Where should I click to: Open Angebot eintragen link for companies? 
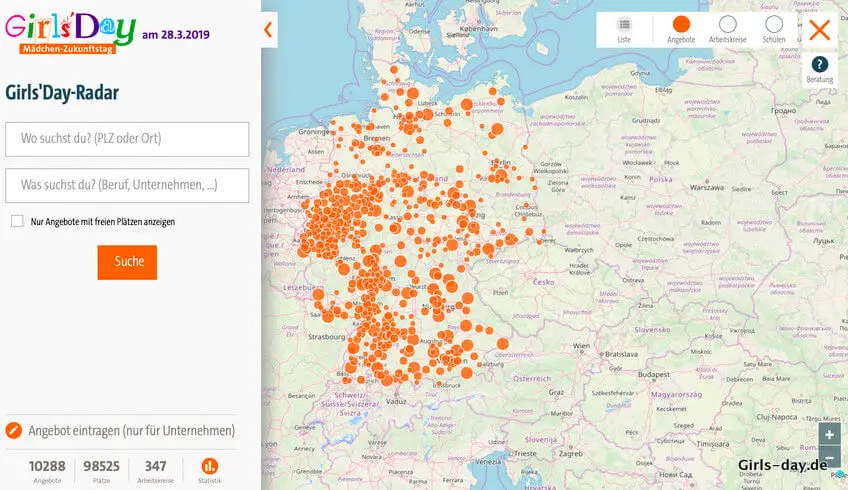tap(131, 431)
